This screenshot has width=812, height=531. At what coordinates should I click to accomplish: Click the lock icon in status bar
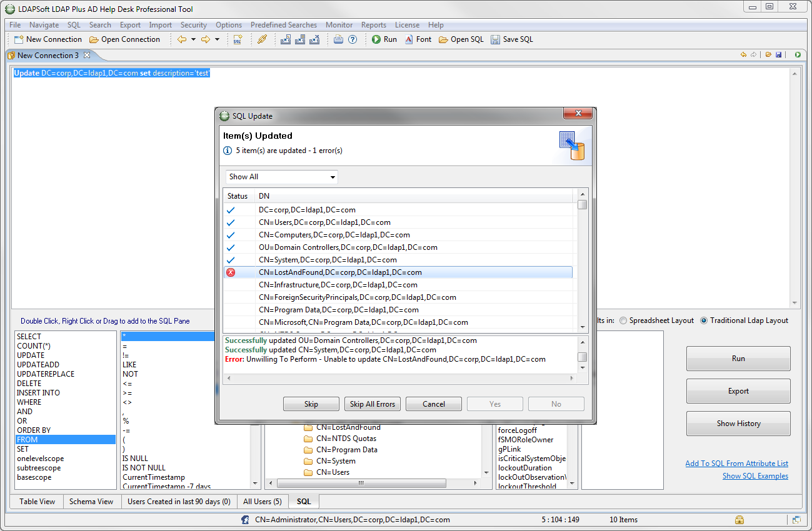point(739,520)
